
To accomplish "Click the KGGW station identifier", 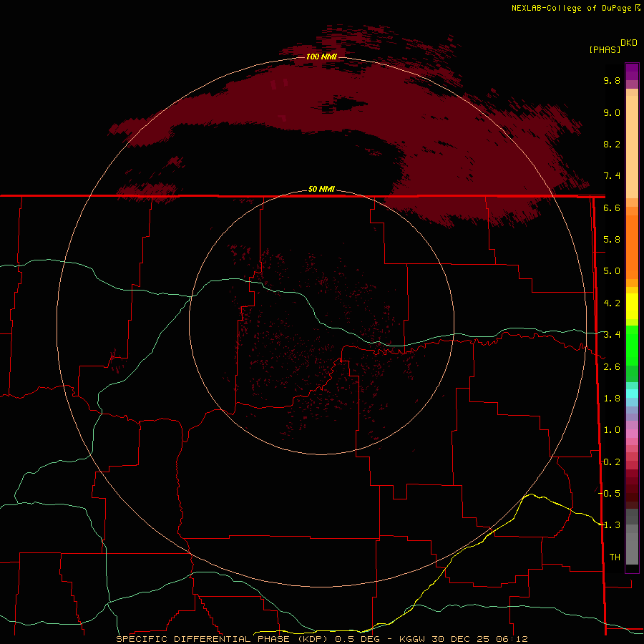I will [x=412, y=639].
